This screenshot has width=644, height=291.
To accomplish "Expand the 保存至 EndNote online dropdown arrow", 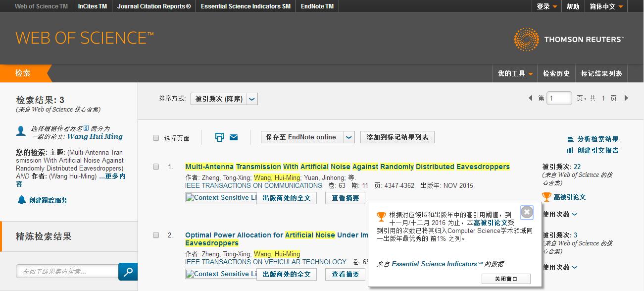I will point(349,137).
